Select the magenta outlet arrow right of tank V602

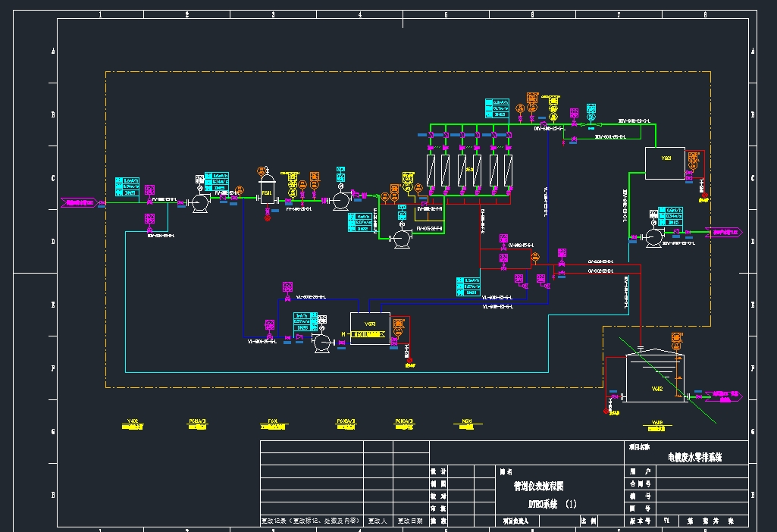724,396
